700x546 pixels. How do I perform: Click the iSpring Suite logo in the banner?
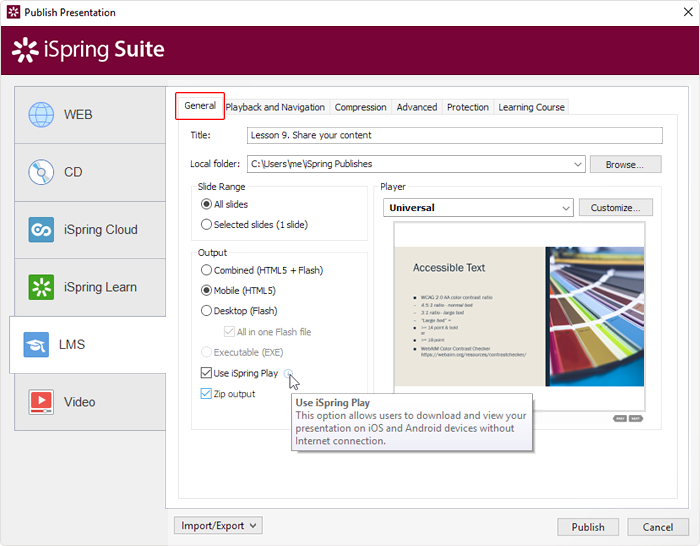[88, 50]
